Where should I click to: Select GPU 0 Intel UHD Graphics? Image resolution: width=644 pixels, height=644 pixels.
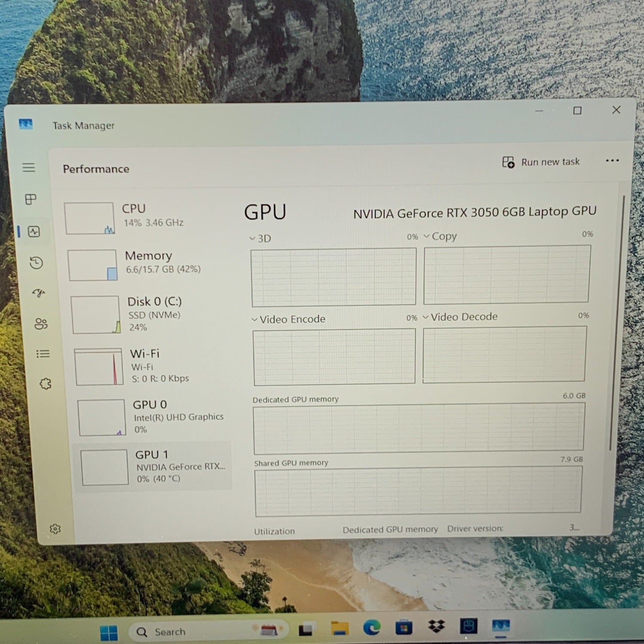point(155,416)
